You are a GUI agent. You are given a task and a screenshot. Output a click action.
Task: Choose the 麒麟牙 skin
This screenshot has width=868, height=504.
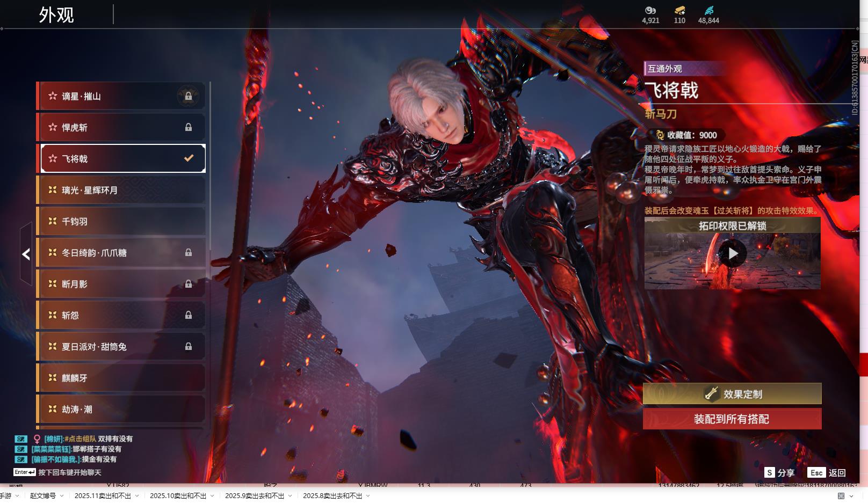121,378
